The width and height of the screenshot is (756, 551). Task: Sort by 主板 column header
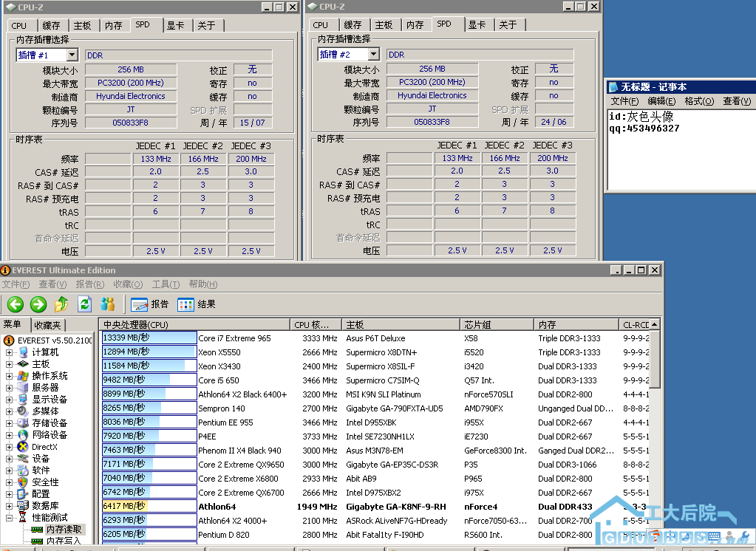point(401,325)
